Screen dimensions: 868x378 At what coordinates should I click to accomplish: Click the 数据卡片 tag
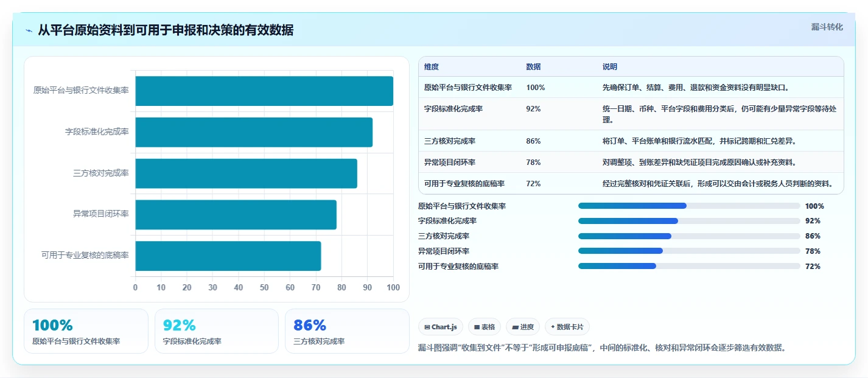[x=567, y=327]
